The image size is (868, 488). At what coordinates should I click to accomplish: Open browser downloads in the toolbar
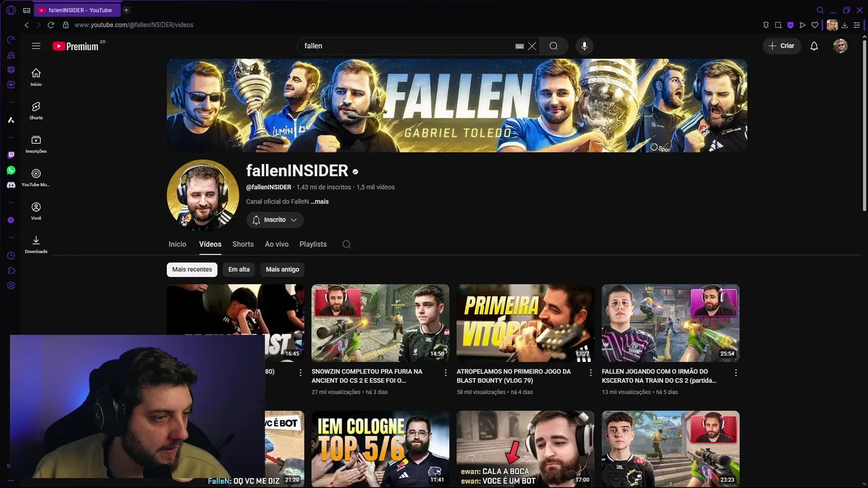[x=844, y=25]
